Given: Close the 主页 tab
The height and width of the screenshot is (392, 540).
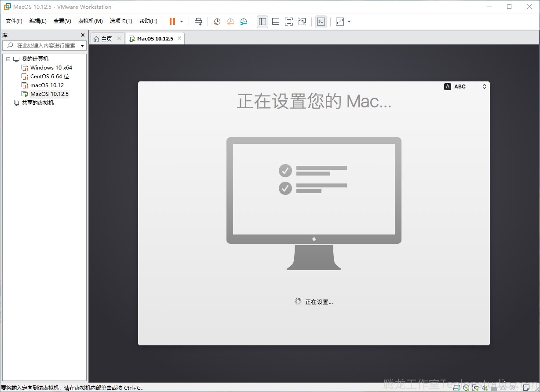Looking at the screenshot, I should pyautogui.click(x=119, y=39).
